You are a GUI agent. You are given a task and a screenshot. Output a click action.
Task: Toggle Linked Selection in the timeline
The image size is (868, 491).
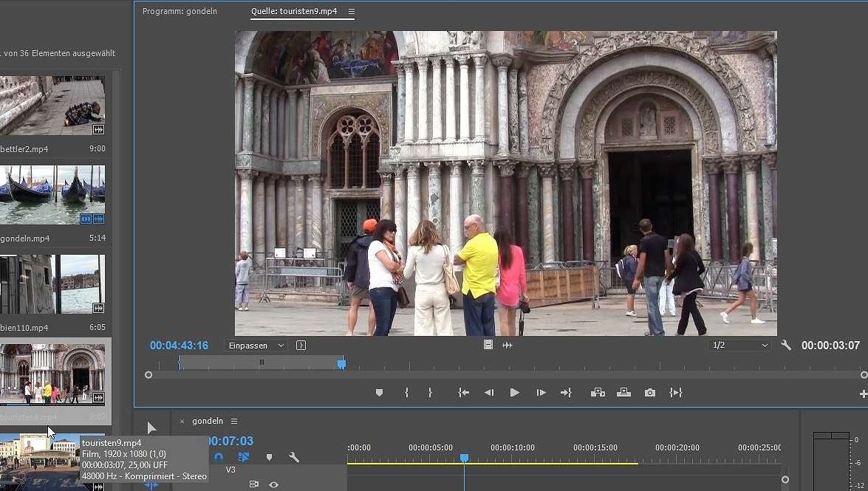click(244, 457)
